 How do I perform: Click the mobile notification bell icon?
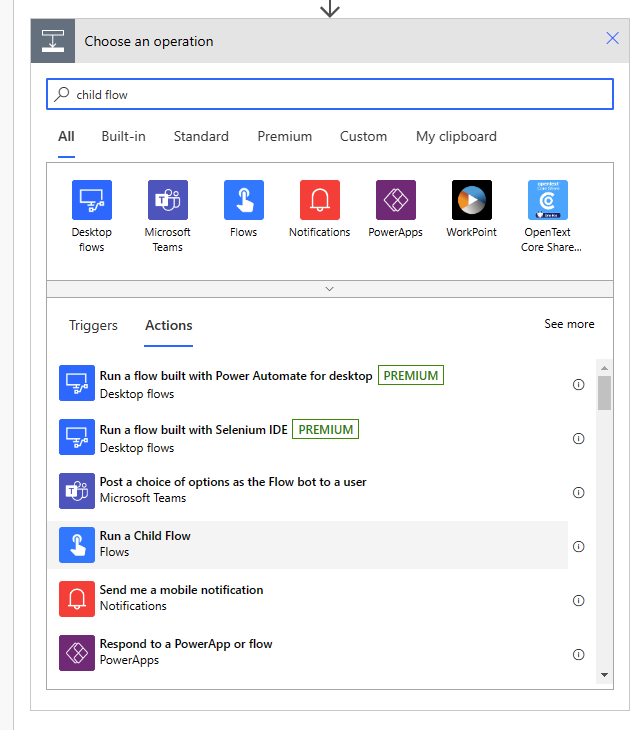(x=77, y=599)
